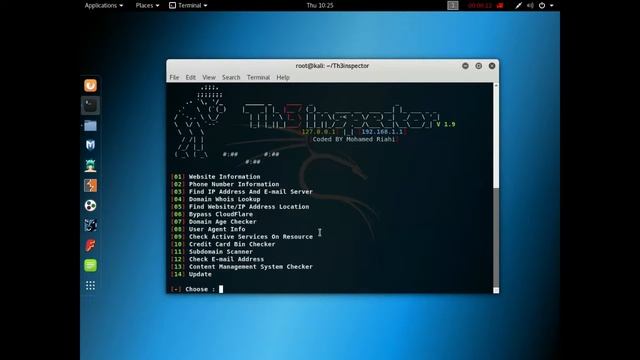Screen dimensions: 640x360
Task: Open the clock showing Thu 10:25
Action: click(320, 5)
